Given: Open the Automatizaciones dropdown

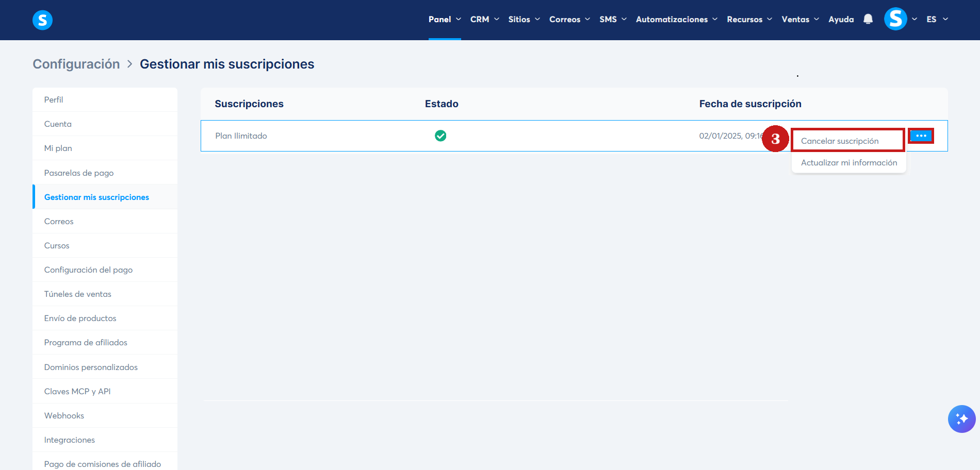Looking at the screenshot, I should [677, 20].
